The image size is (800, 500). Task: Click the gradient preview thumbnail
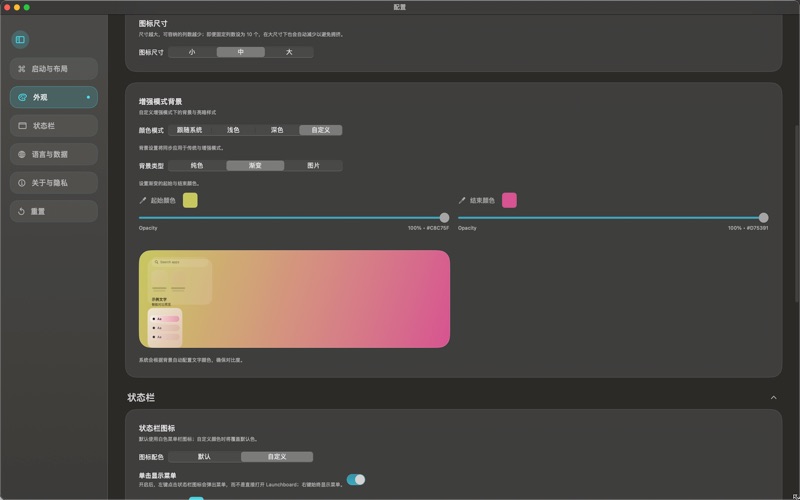[x=294, y=299]
